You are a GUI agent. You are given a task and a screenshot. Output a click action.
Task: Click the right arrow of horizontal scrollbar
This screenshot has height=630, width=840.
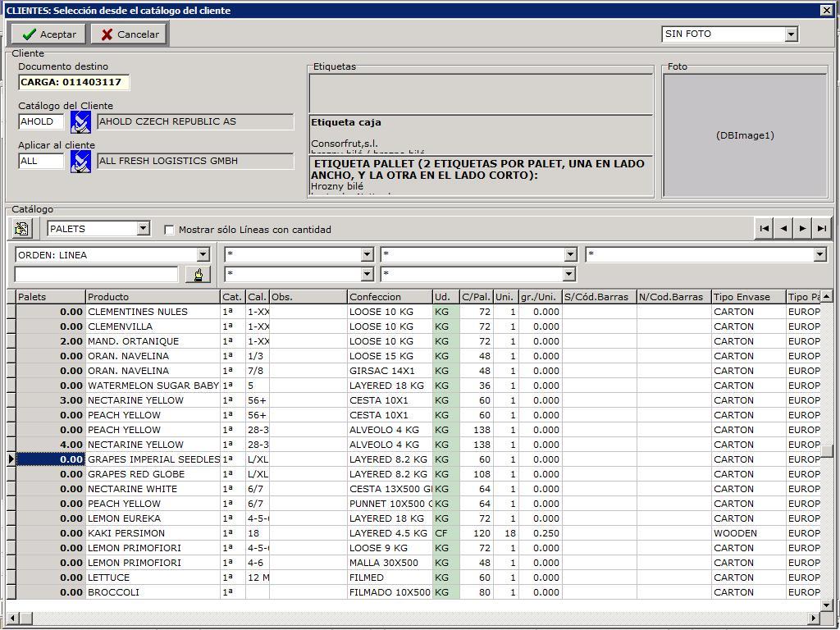click(815, 618)
